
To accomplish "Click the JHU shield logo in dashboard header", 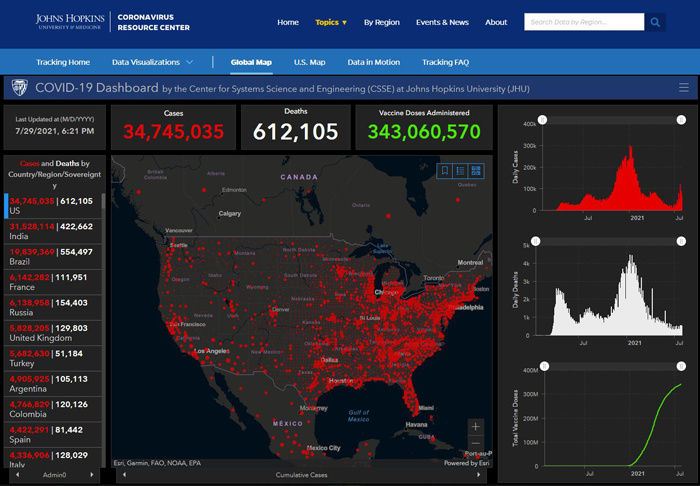I will [x=20, y=87].
